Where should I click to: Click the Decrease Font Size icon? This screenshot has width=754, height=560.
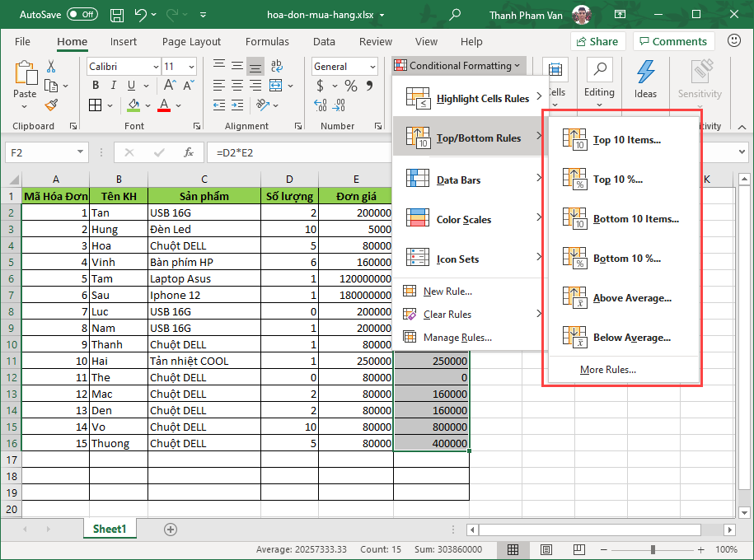(x=189, y=85)
